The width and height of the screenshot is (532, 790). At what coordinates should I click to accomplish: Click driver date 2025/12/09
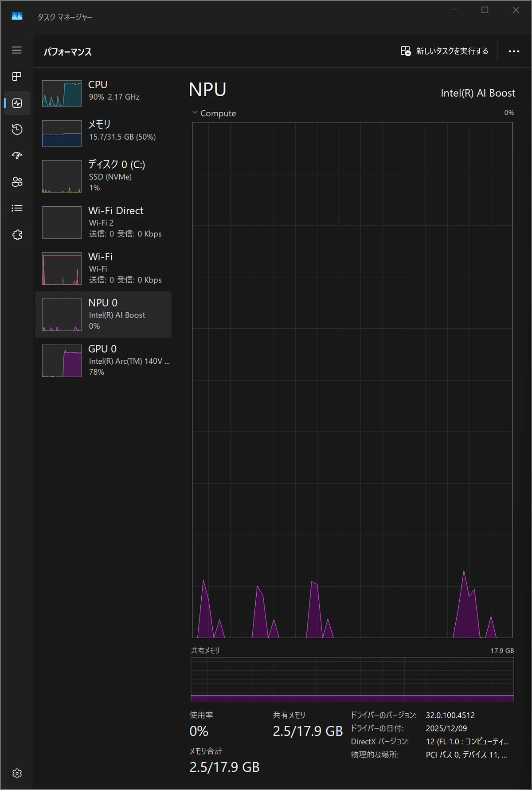coord(446,728)
